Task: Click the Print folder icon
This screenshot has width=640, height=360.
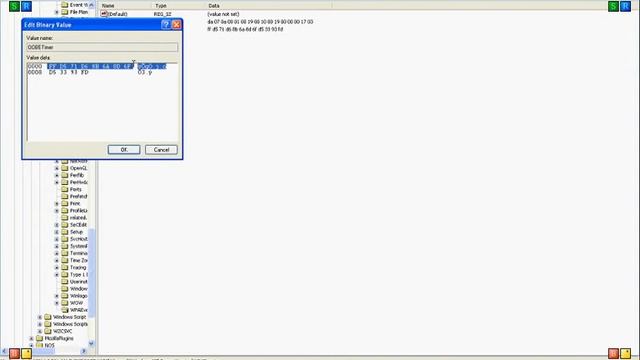Action: pyautogui.click(x=64, y=204)
